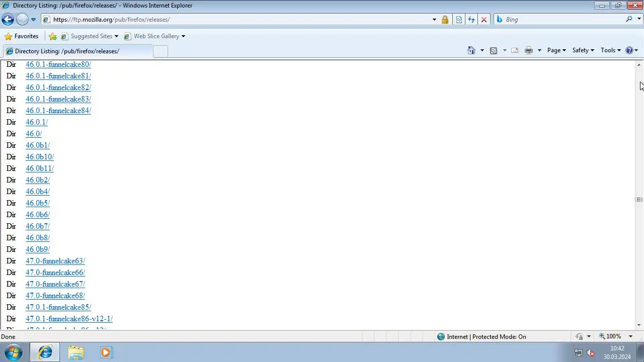Open the Tools menu
The width and height of the screenshot is (644, 362).
[x=610, y=50]
